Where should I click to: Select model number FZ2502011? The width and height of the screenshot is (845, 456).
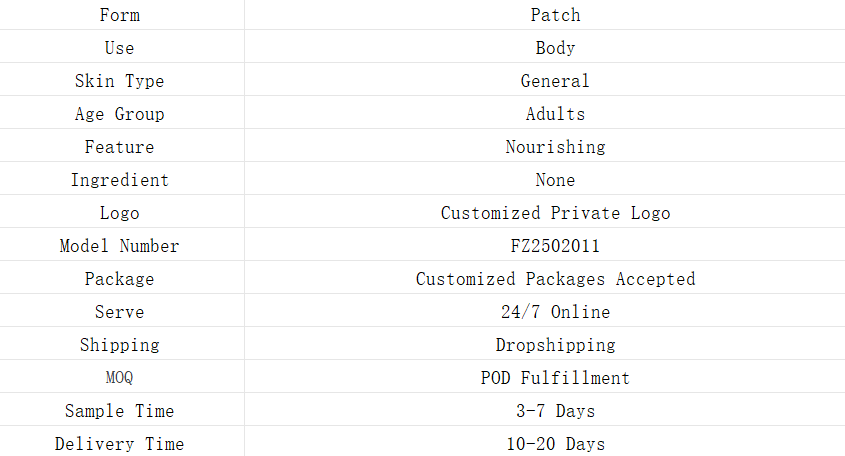tap(555, 246)
